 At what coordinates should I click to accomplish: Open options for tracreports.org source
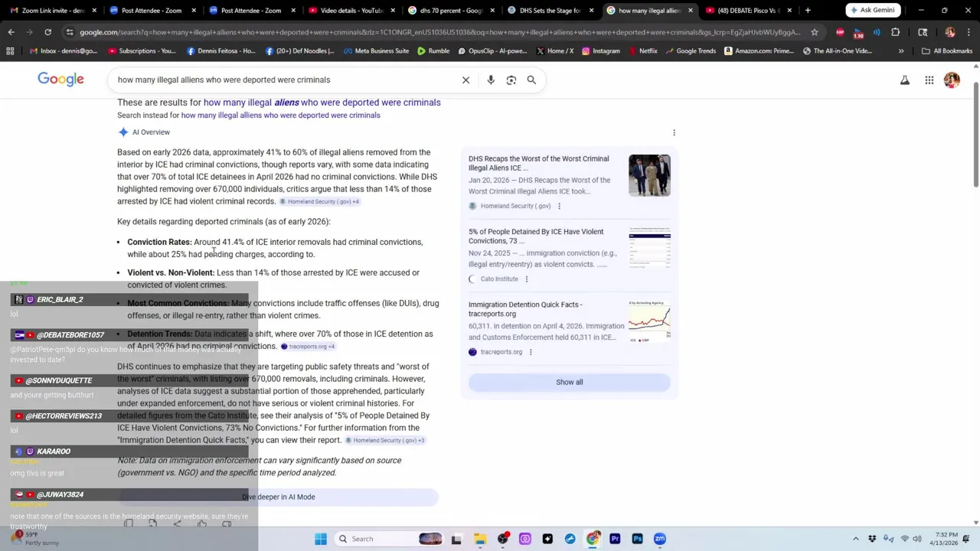click(531, 352)
